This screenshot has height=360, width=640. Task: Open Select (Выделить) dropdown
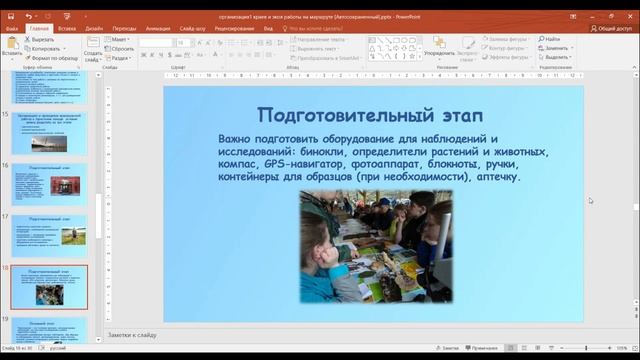(555, 57)
